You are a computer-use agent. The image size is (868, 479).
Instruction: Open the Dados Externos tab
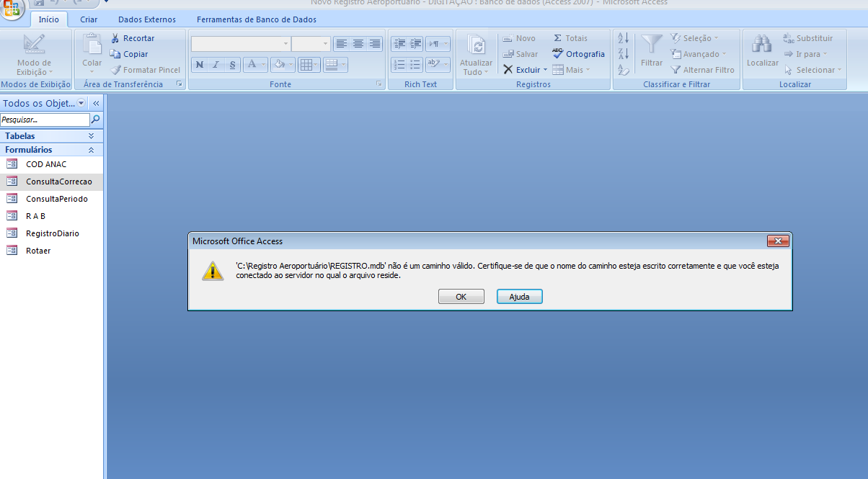[x=147, y=19]
